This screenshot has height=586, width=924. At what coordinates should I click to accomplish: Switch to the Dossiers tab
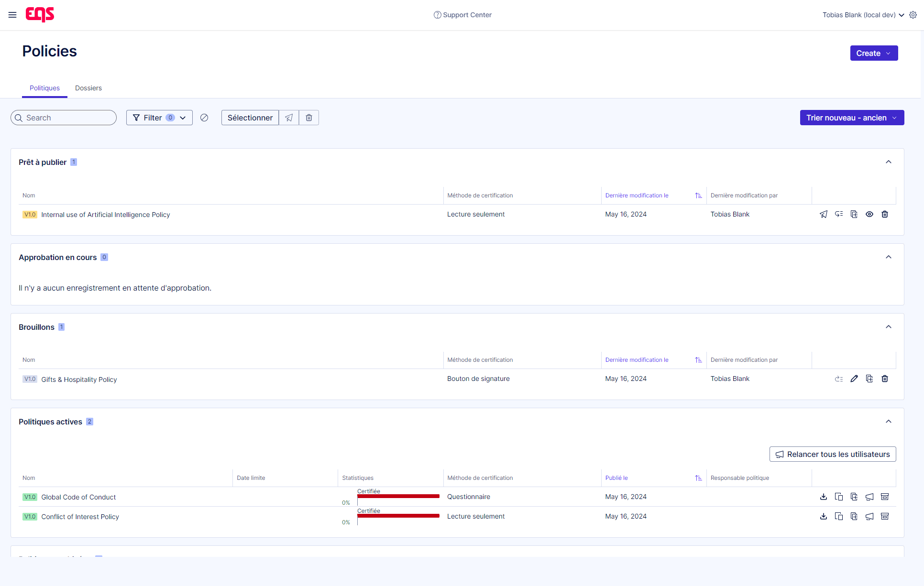tap(88, 88)
